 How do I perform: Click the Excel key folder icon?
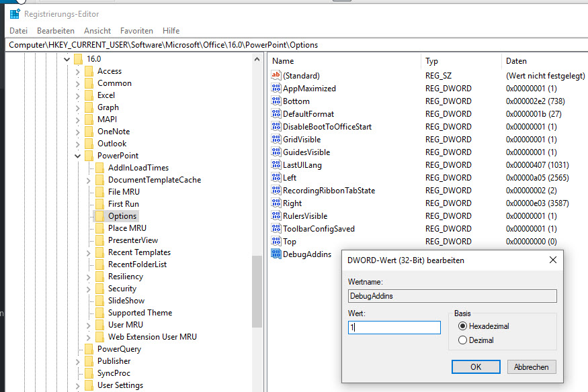pyautogui.click(x=89, y=95)
